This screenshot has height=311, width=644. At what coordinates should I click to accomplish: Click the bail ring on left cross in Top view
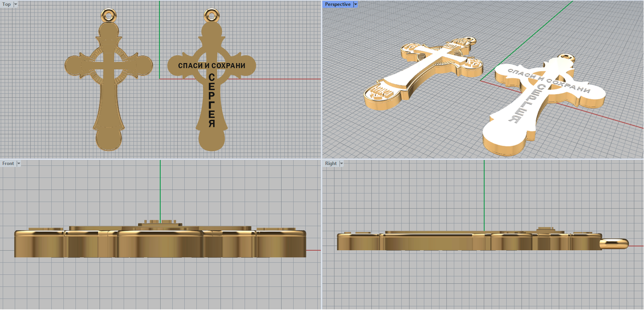(x=108, y=16)
